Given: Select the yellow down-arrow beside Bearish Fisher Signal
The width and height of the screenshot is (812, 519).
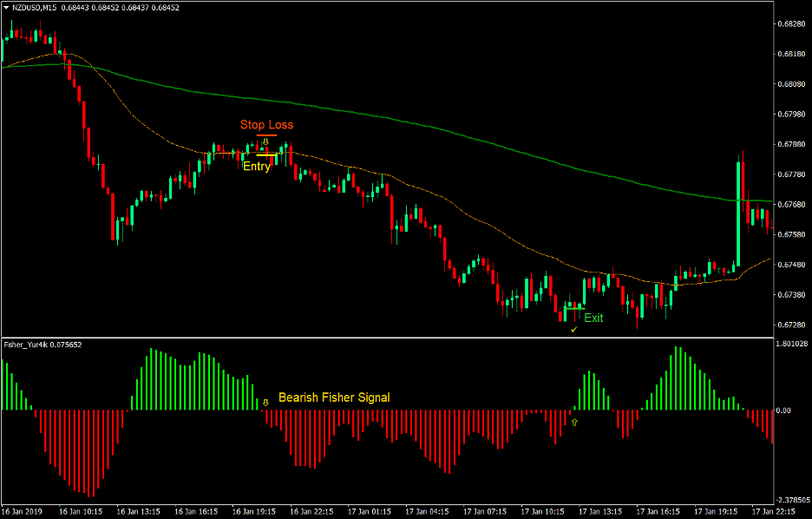Looking at the screenshot, I should [267, 402].
